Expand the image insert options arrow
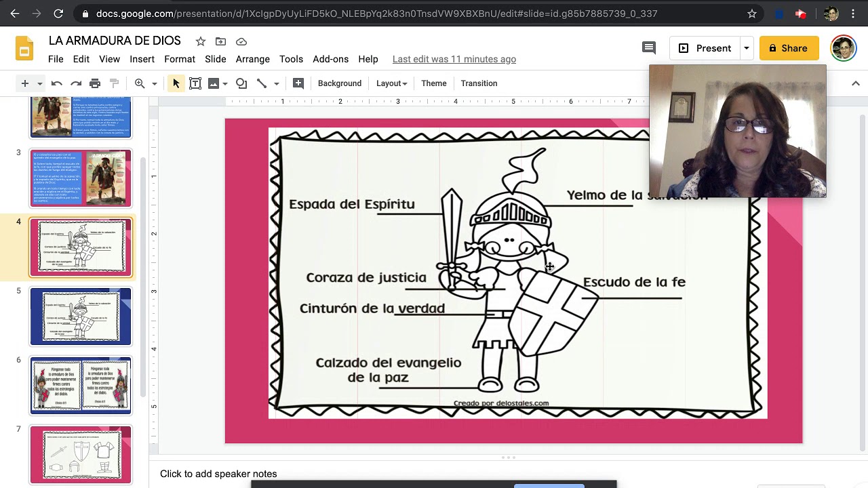 [x=224, y=83]
